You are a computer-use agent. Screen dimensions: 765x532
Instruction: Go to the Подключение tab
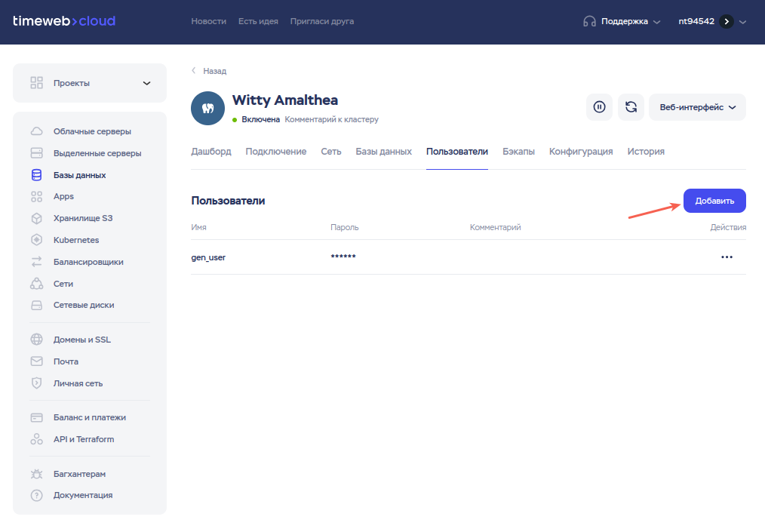[x=275, y=152]
